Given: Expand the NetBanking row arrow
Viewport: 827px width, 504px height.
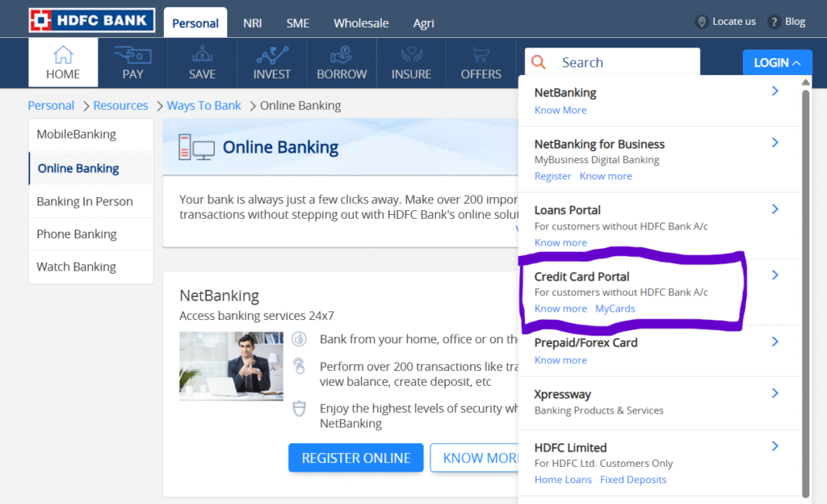Looking at the screenshot, I should (775, 91).
